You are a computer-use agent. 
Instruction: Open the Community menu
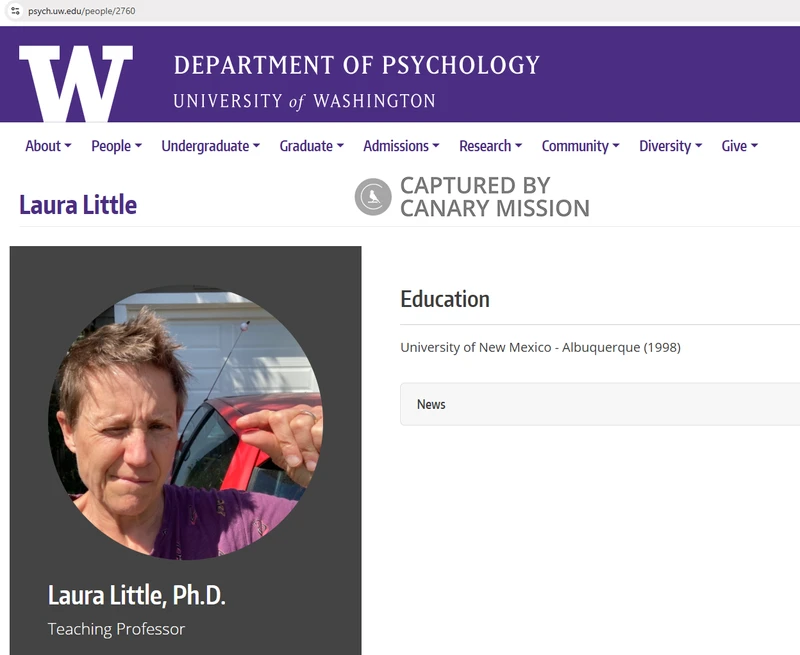581,146
